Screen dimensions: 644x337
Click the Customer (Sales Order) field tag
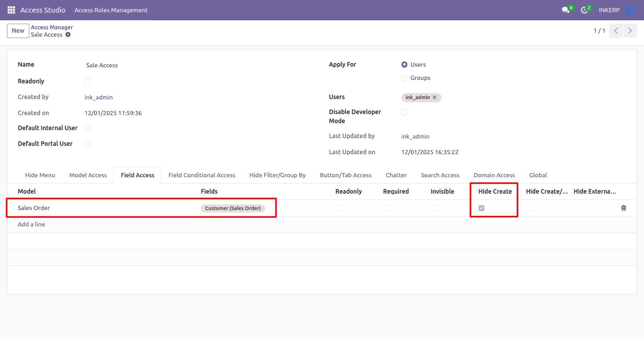233,208
